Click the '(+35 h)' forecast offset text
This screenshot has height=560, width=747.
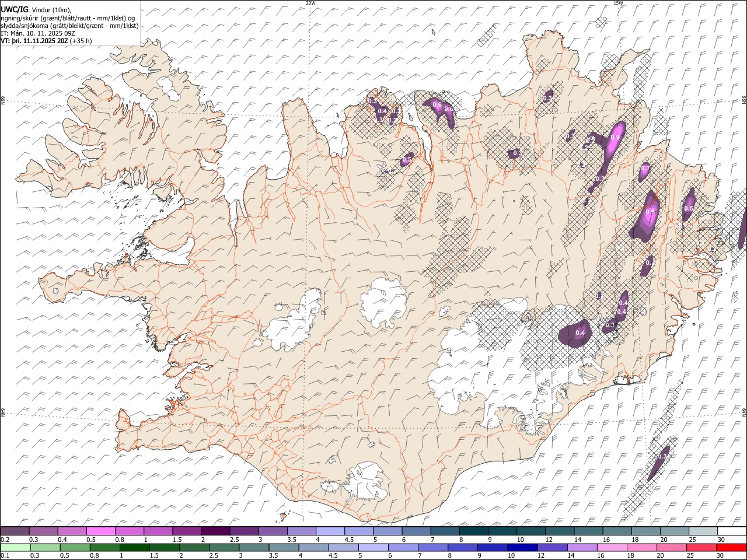point(81,41)
